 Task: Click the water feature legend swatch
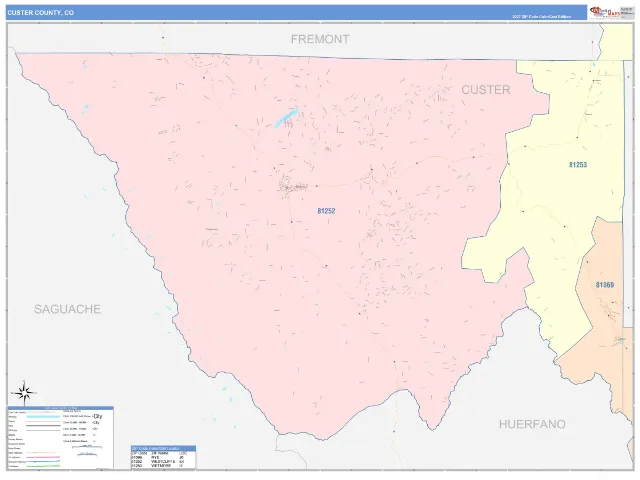tap(43, 417)
